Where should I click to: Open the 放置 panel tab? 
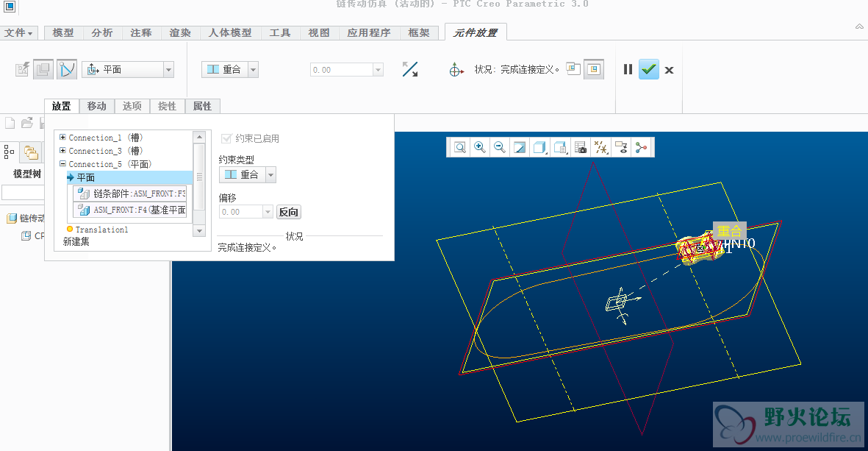[x=62, y=106]
